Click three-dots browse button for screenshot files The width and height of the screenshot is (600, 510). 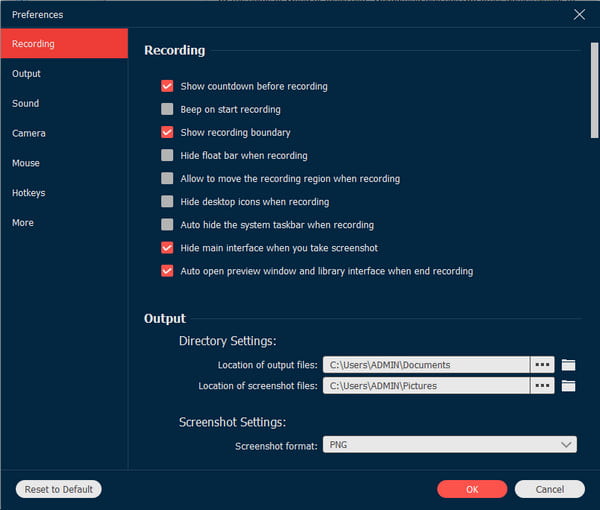pyautogui.click(x=542, y=385)
